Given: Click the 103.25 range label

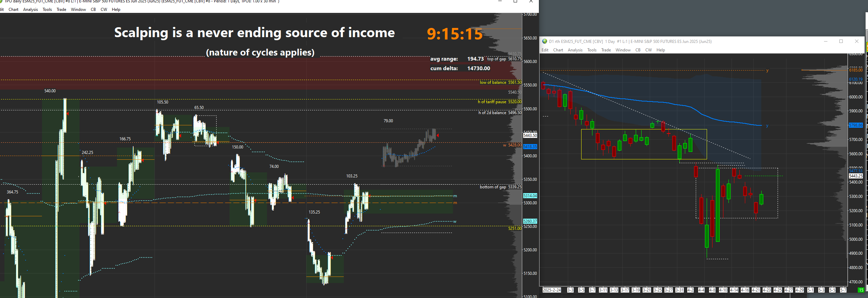Looking at the screenshot, I should click(352, 176).
